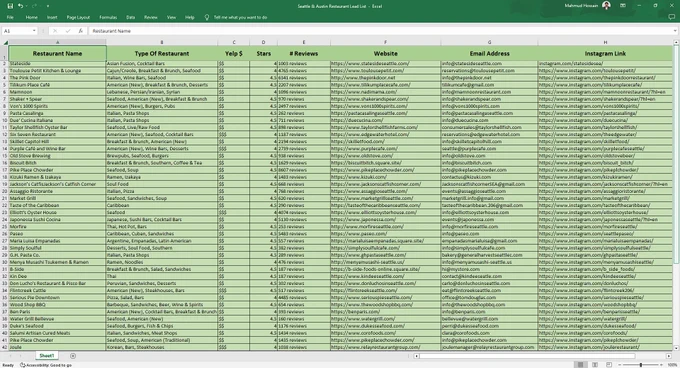Click The Pink Door restaurant cell
680x368 pixels.
coord(57,78)
